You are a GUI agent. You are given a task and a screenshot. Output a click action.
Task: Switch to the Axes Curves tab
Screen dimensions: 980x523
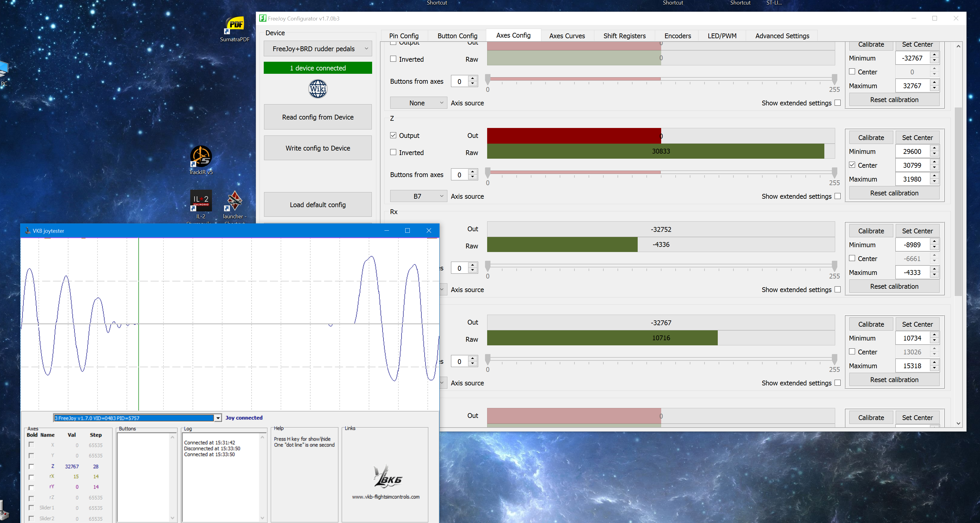[567, 36]
